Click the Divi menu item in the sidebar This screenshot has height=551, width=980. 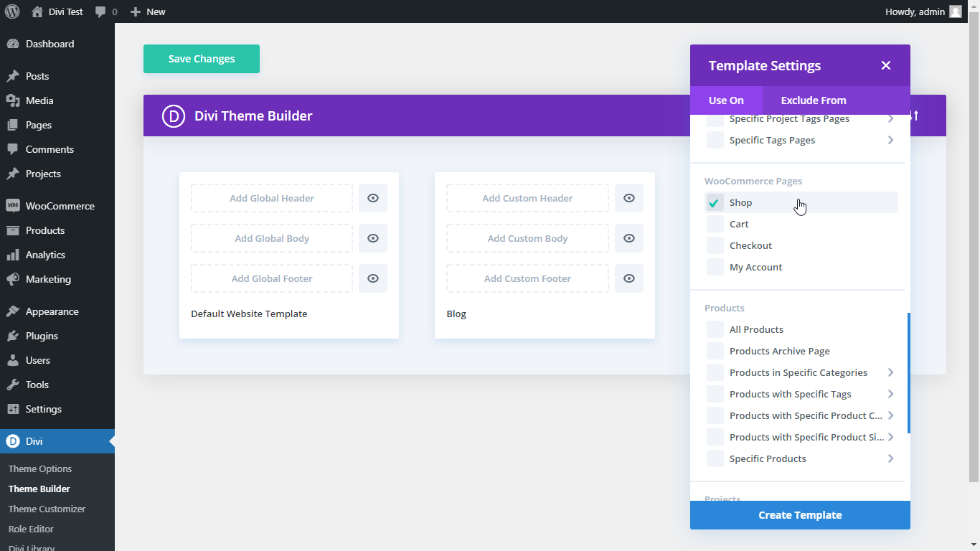click(x=57, y=441)
